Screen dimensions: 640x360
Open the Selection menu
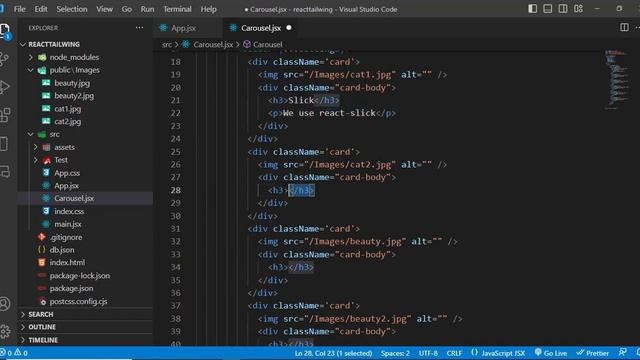pos(72,9)
